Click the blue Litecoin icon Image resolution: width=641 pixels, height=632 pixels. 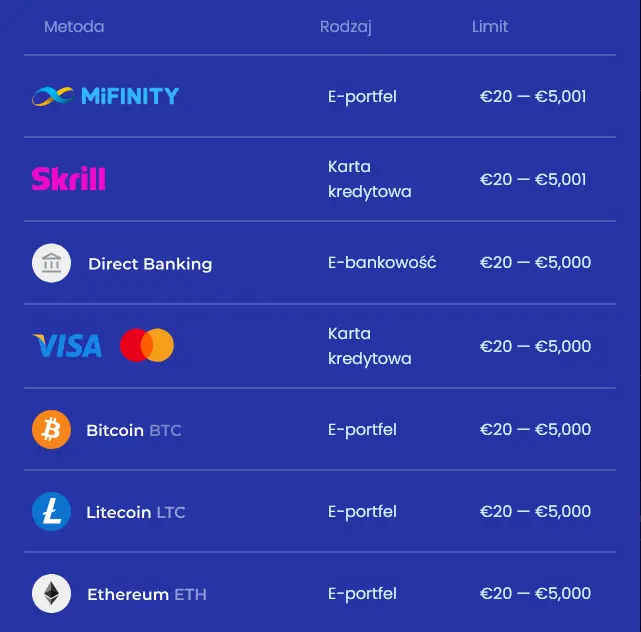(x=52, y=511)
